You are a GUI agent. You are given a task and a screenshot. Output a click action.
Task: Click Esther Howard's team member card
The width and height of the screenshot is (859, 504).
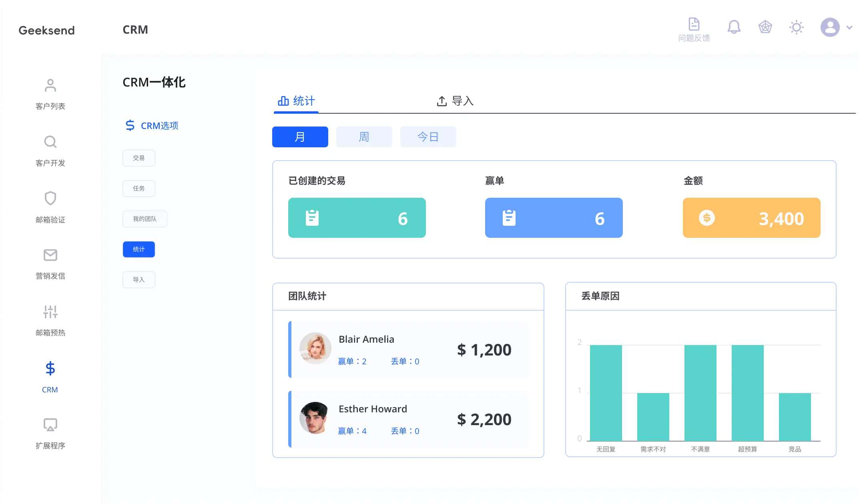point(408,419)
